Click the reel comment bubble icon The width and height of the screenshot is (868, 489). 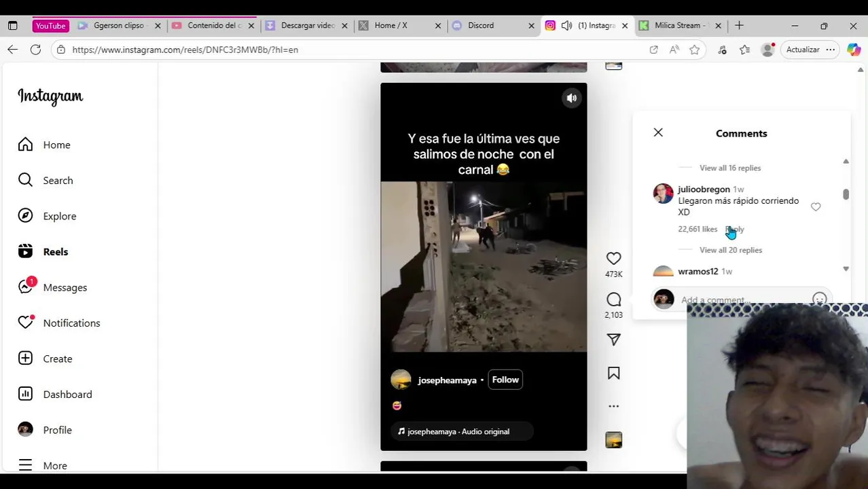(x=613, y=300)
